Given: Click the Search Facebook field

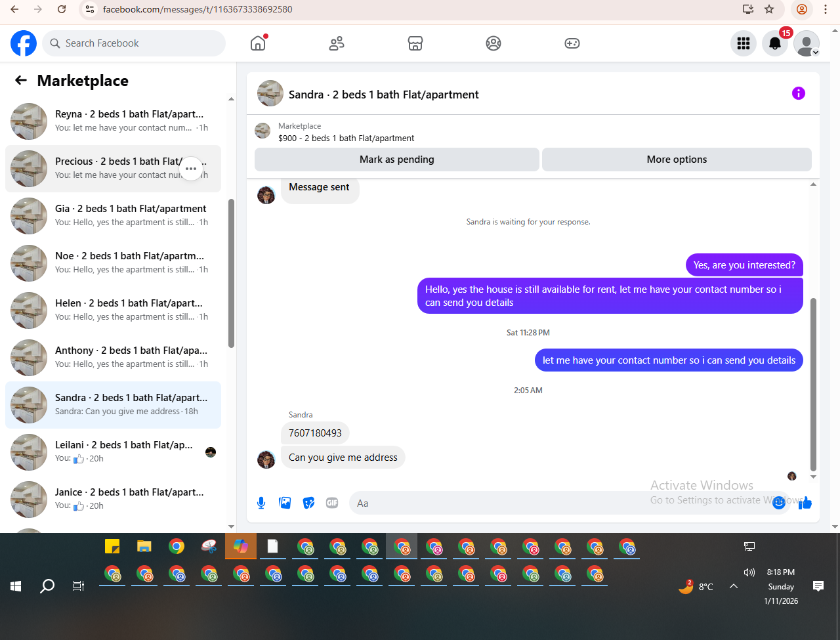Looking at the screenshot, I should (134, 43).
